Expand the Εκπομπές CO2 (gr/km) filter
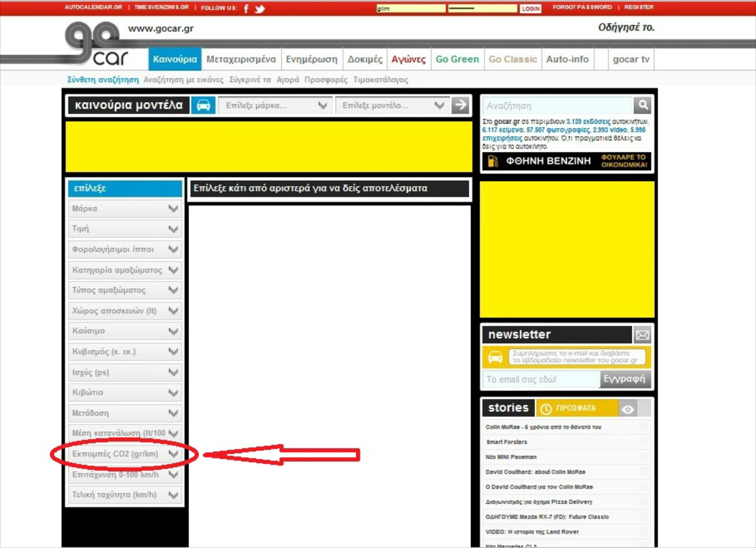 [x=125, y=454]
